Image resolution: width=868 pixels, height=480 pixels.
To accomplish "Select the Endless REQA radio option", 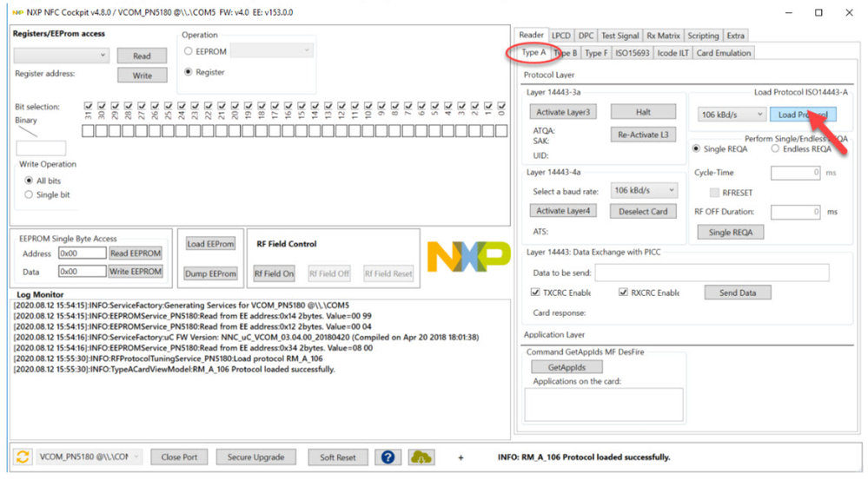I will 776,148.
